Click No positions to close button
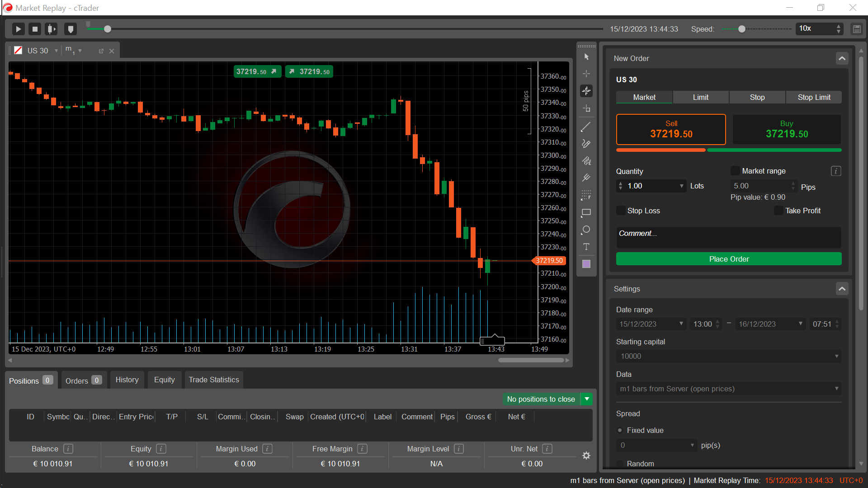 (541, 399)
